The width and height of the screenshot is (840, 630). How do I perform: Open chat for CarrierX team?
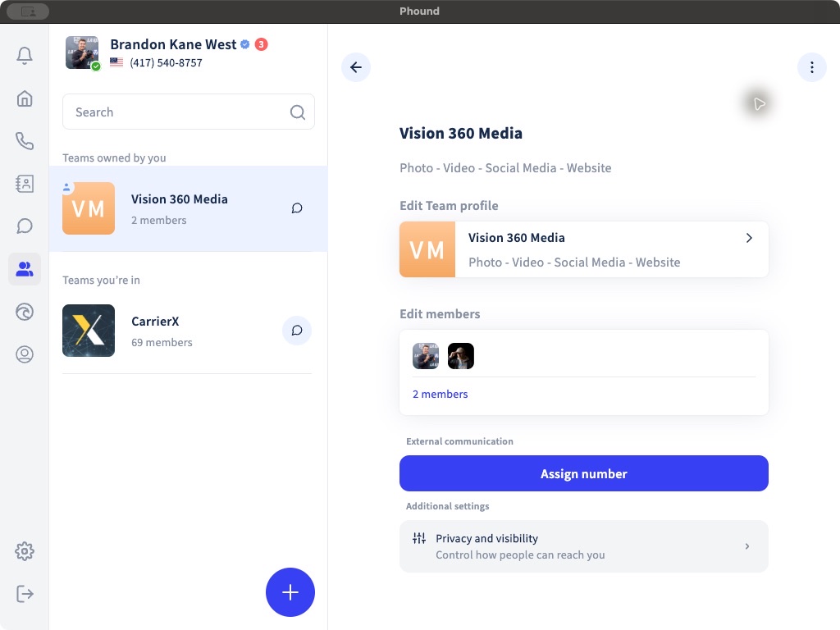coord(297,331)
